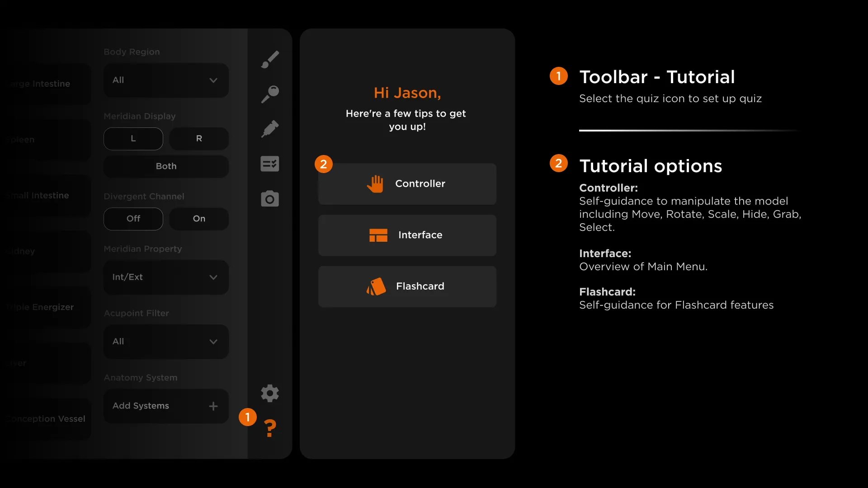Turn Divergent Channel On
This screenshot has height=488, width=868.
[199, 219]
